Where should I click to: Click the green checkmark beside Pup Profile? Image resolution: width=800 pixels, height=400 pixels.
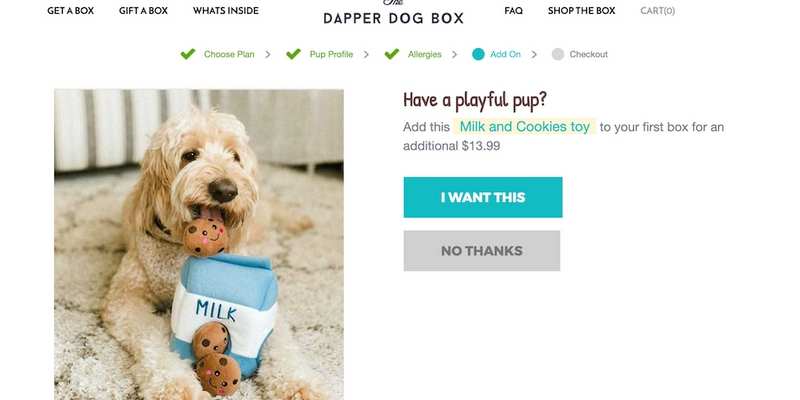click(x=293, y=54)
